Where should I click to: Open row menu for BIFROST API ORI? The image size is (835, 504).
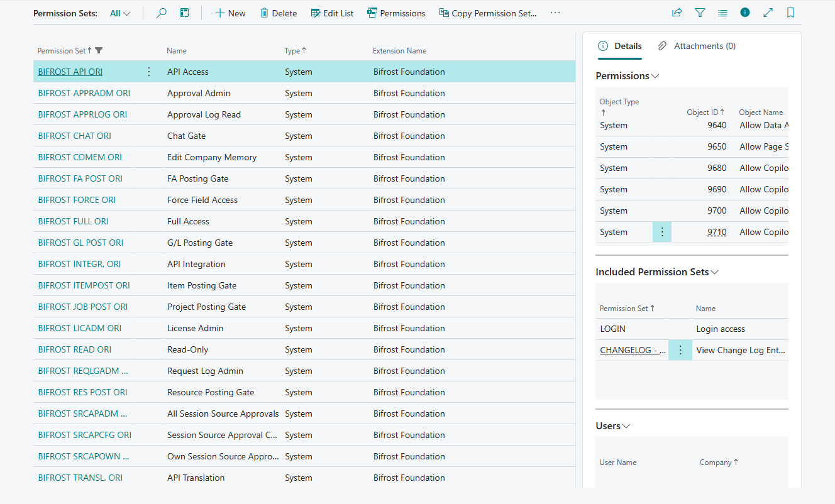pyautogui.click(x=149, y=72)
